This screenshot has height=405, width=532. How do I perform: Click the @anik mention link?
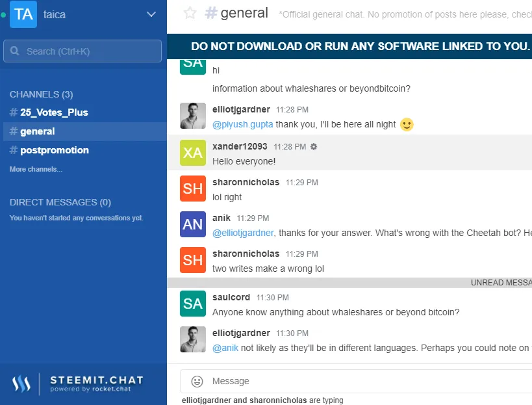(225, 348)
